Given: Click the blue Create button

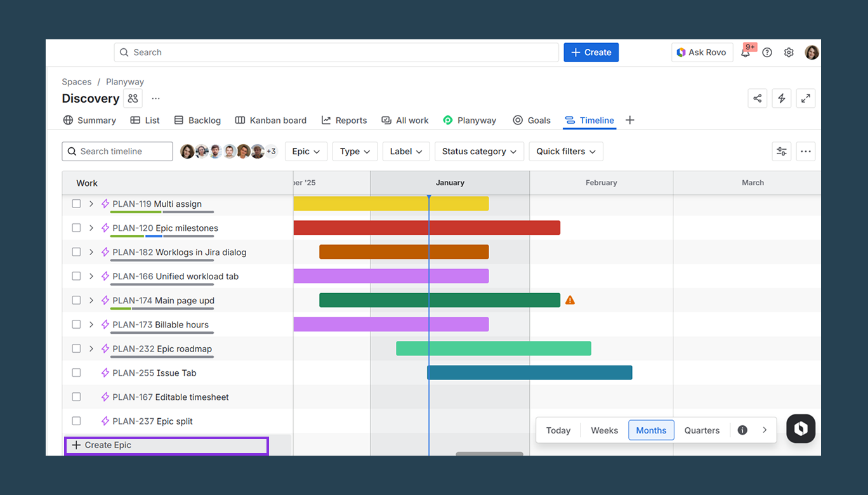Looking at the screenshot, I should 591,53.
